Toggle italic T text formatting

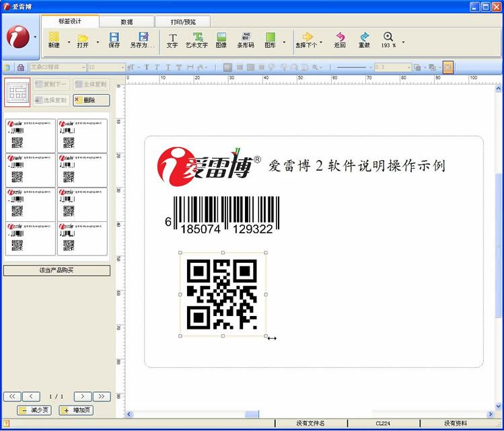click(x=157, y=67)
